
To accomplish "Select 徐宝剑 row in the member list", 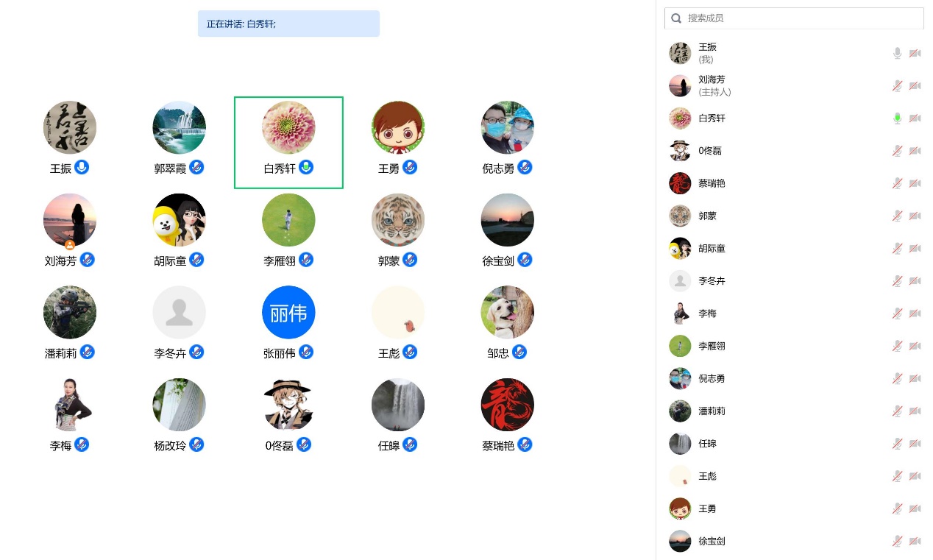I will point(794,541).
